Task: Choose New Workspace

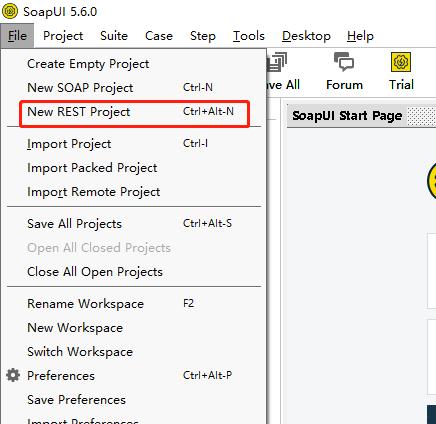Action: 134,328
